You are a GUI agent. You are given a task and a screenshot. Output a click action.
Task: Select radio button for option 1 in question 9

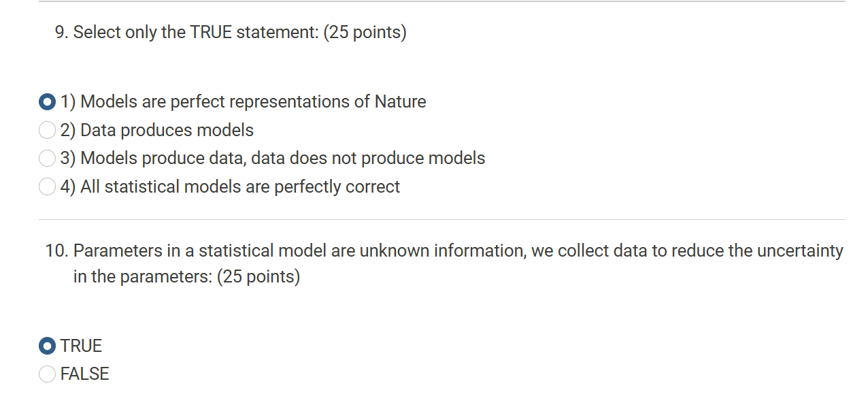pyautogui.click(x=47, y=102)
